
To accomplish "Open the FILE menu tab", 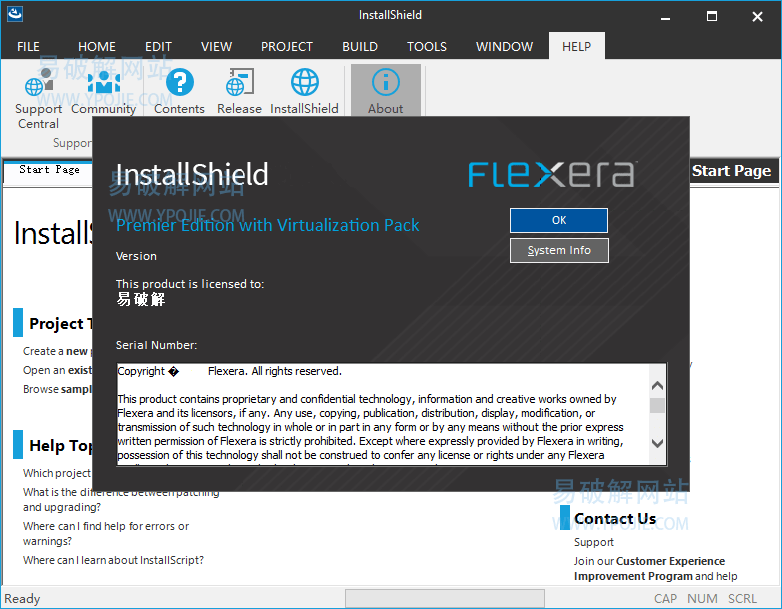I will (x=28, y=46).
